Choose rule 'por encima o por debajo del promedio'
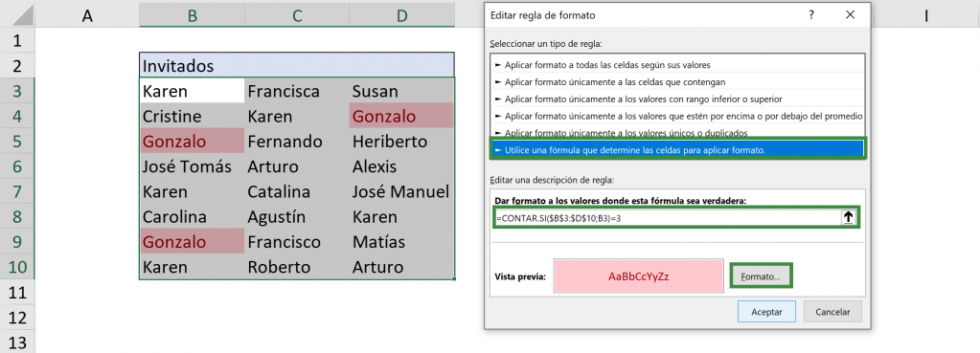980x353 pixels. tap(677, 116)
